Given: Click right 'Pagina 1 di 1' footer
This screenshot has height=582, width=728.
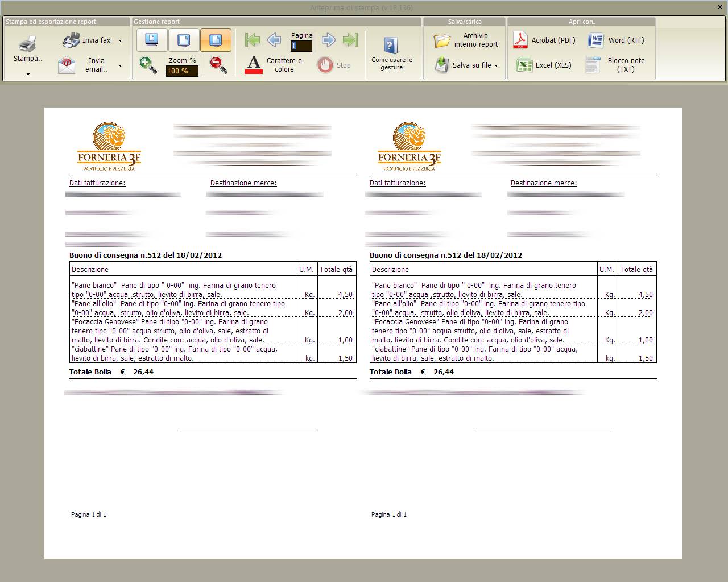Looking at the screenshot, I should click(389, 514).
